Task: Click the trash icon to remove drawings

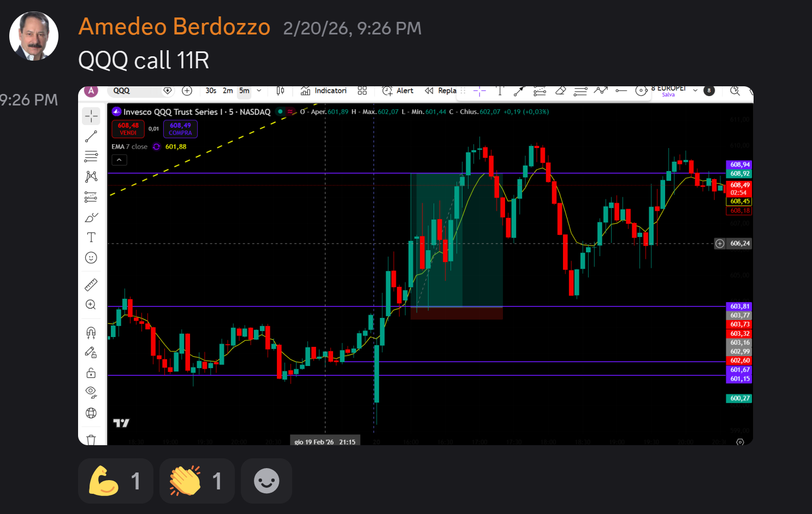Action: (x=91, y=439)
